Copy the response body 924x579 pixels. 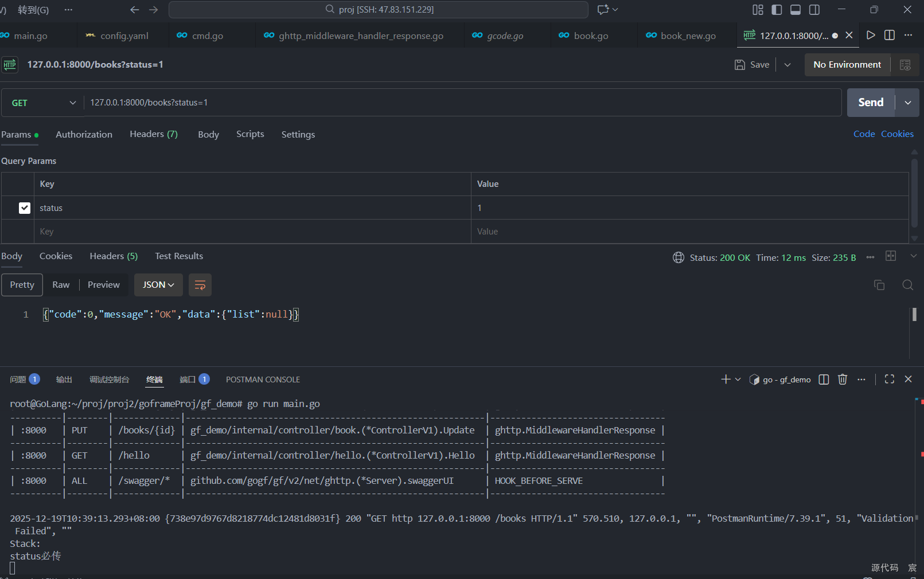(879, 285)
